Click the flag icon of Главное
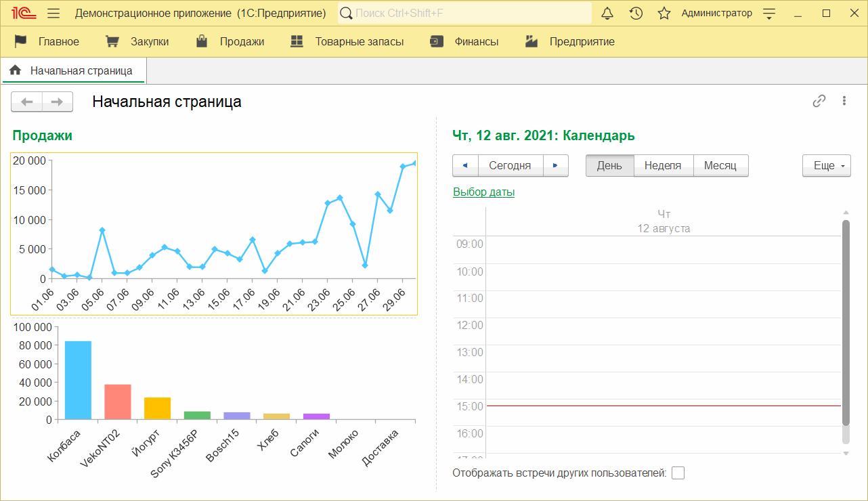The width and height of the screenshot is (868, 501). 21,42
